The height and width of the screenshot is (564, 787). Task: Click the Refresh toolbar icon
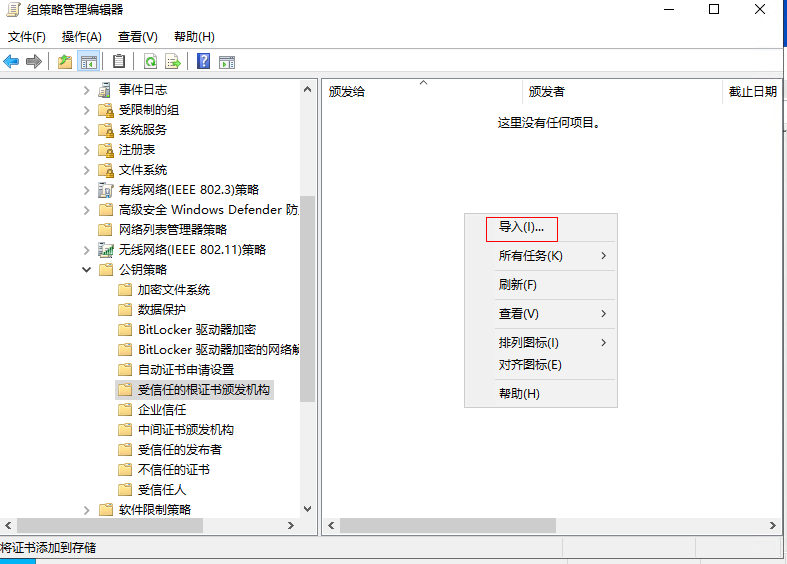click(150, 62)
